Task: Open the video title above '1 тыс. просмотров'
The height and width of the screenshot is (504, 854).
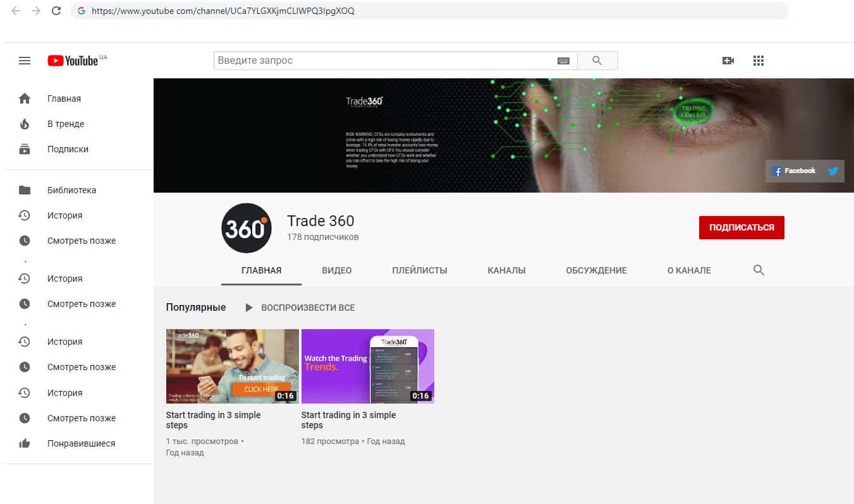Action: coord(213,420)
